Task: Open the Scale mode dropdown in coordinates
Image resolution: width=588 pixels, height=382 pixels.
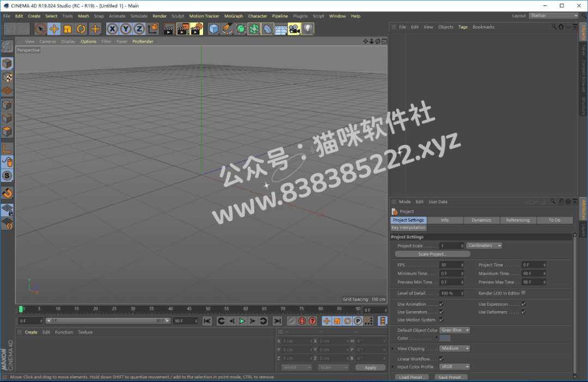Action: [x=333, y=368]
